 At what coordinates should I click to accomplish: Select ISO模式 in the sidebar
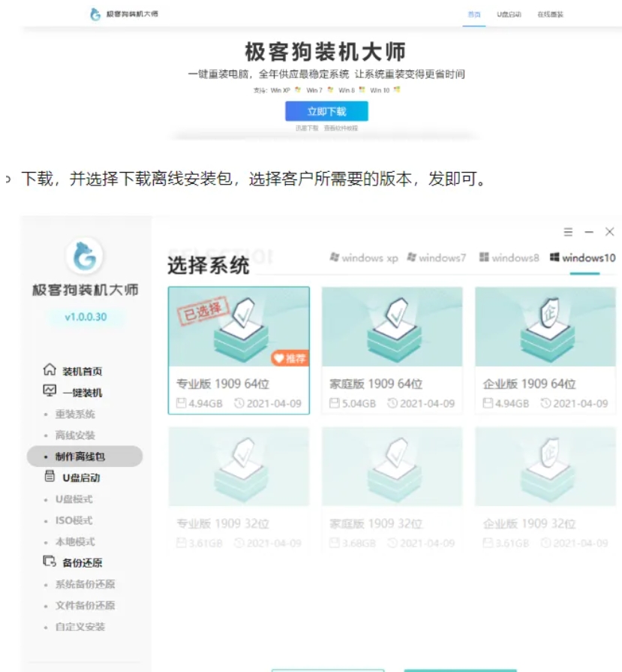tap(74, 521)
